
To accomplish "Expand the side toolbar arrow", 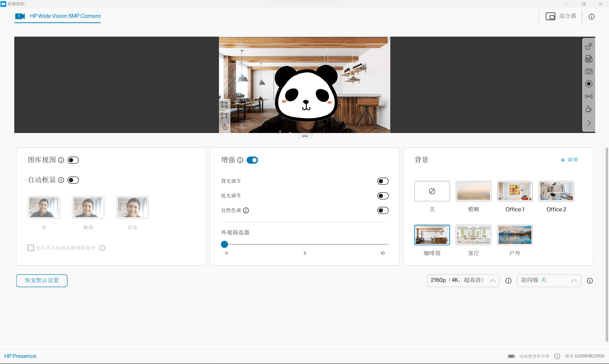I will pos(589,123).
